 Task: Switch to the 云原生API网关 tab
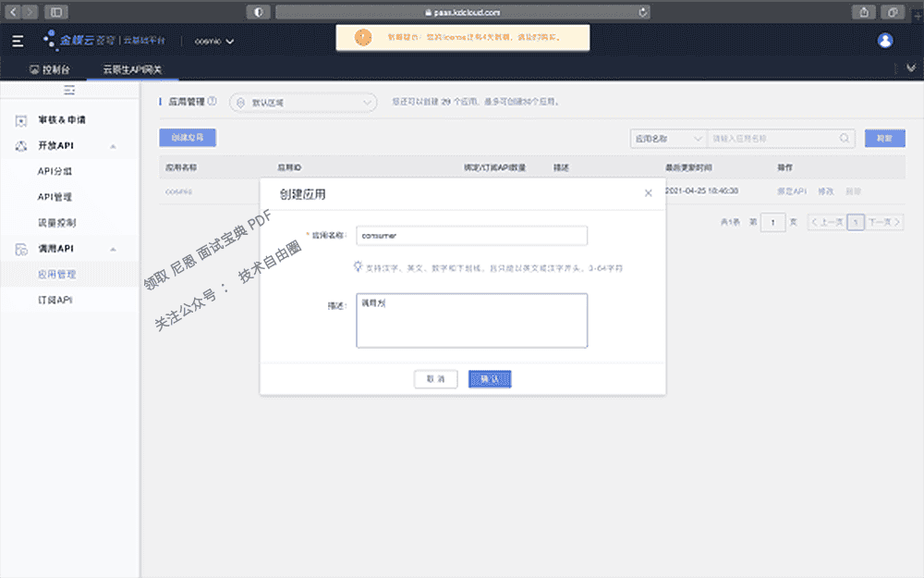tap(132, 68)
